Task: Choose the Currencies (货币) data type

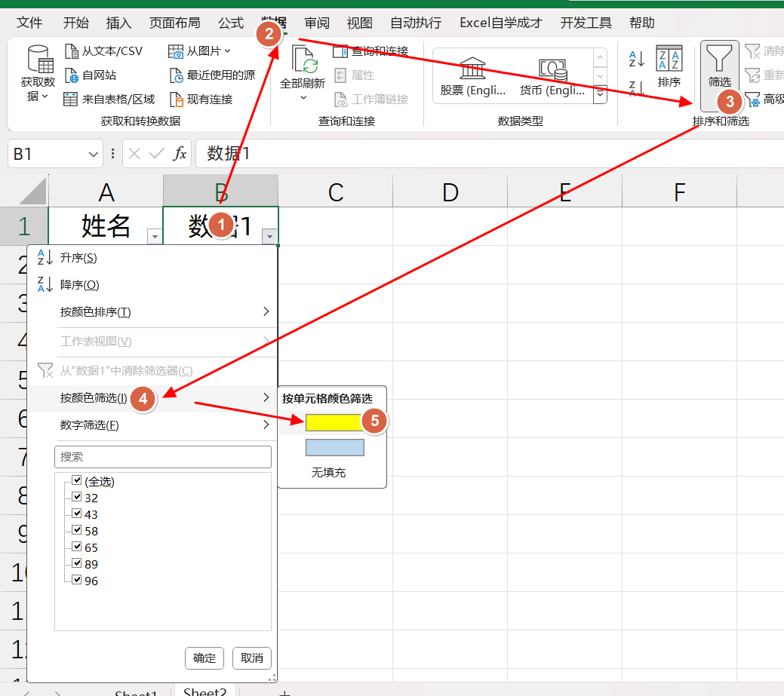Action: [x=552, y=76]
